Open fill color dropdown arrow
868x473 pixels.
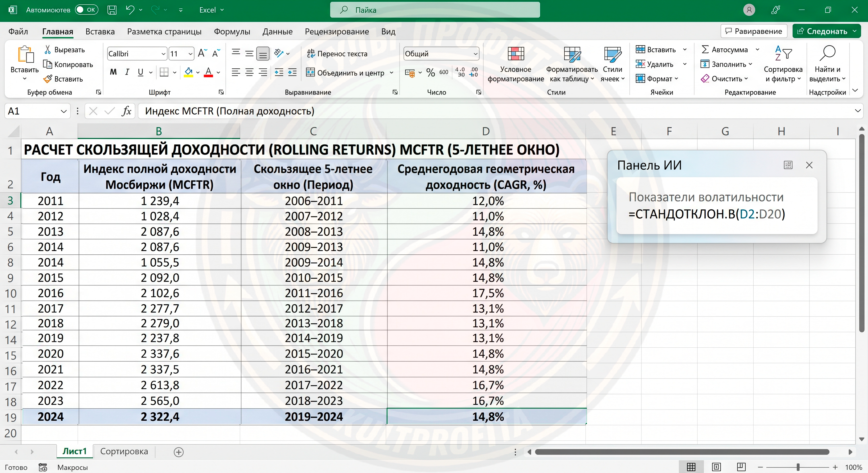[x=198, y=72]
